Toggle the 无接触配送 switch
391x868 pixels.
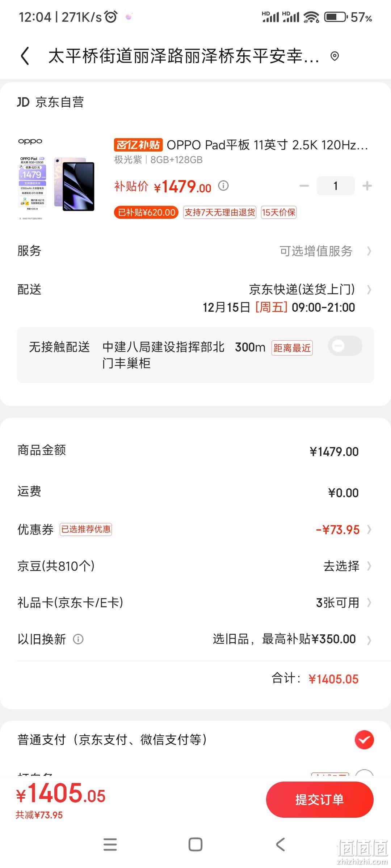click(345, 346)
